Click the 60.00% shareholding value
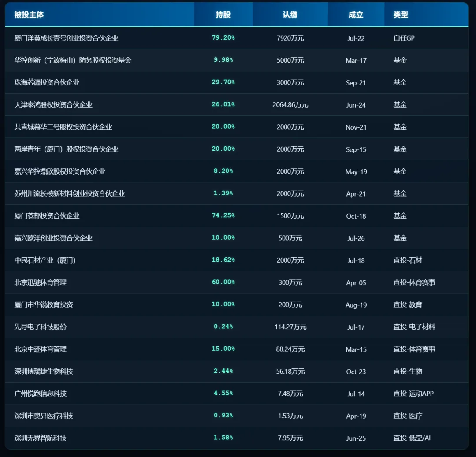 point(223,282)
